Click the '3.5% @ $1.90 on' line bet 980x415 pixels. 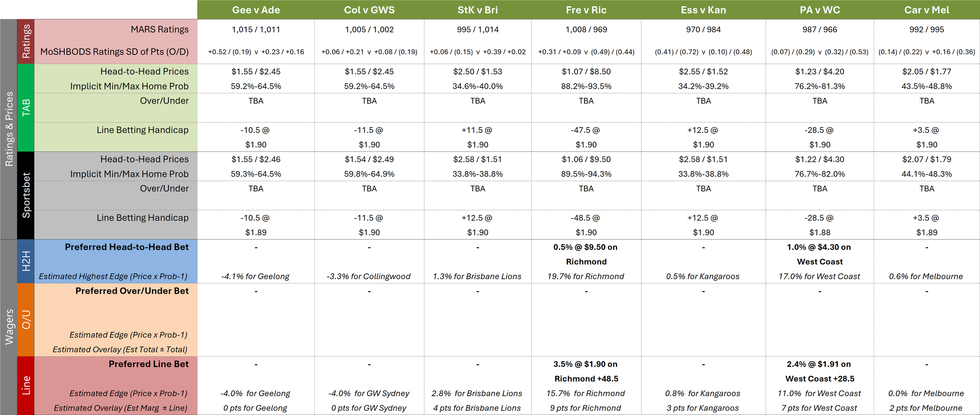coord(585,364)
